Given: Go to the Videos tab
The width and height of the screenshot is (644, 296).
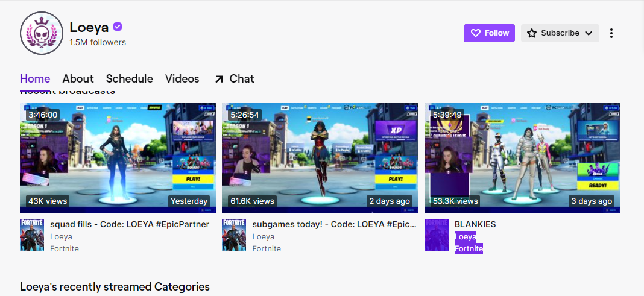Looking at the screenshot, I should (x=182, y=79).
